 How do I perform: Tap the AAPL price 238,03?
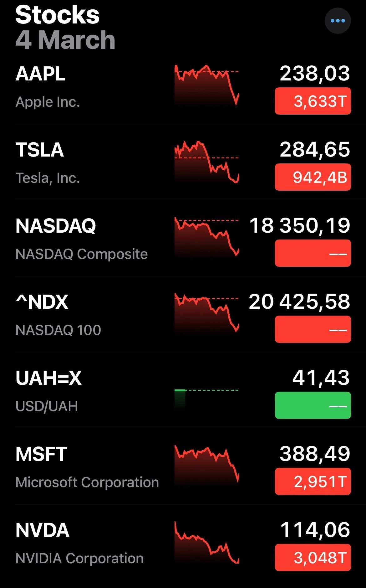(314, 74)
